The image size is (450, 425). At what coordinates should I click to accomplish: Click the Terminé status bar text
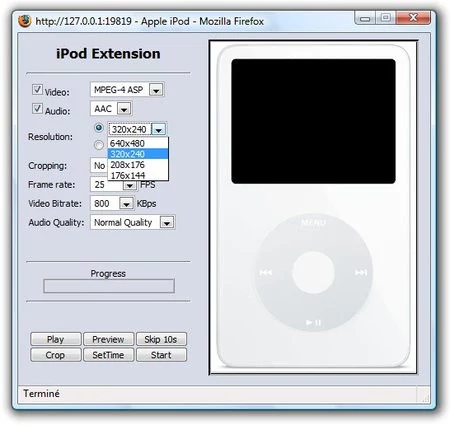(x=41, y=394)
